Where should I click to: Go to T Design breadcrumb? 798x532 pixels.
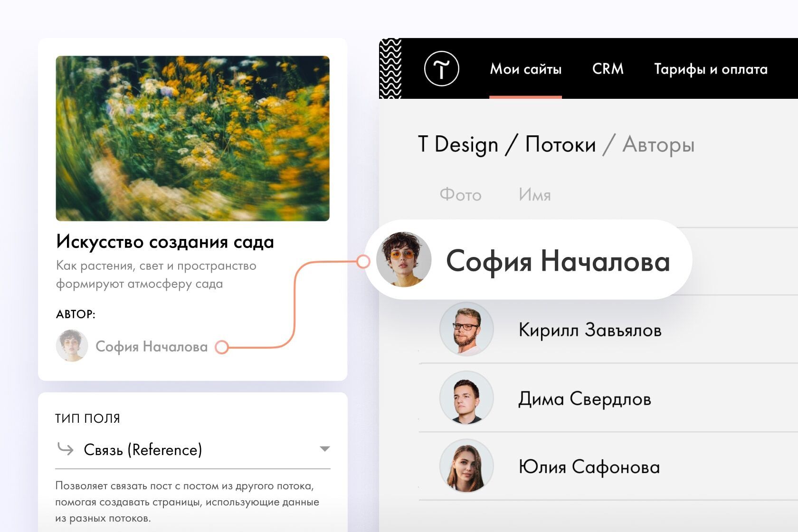(x=458, y=144)
